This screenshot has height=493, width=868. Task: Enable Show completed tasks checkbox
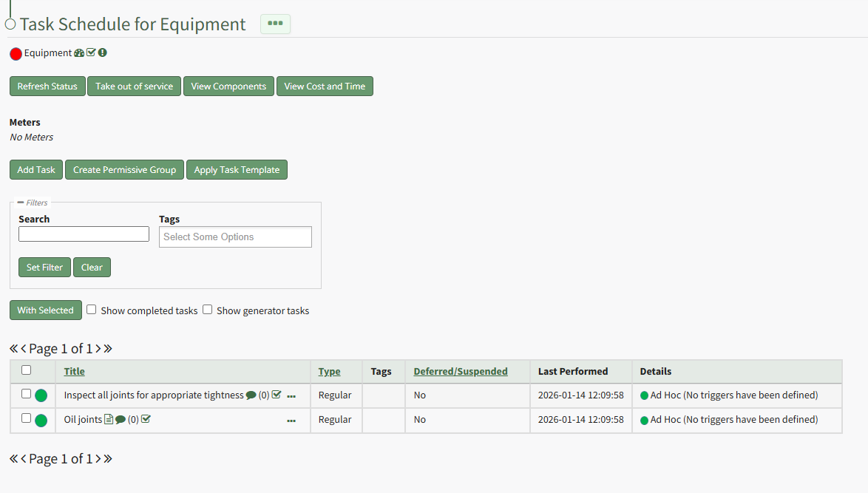[x=92, y=310]
